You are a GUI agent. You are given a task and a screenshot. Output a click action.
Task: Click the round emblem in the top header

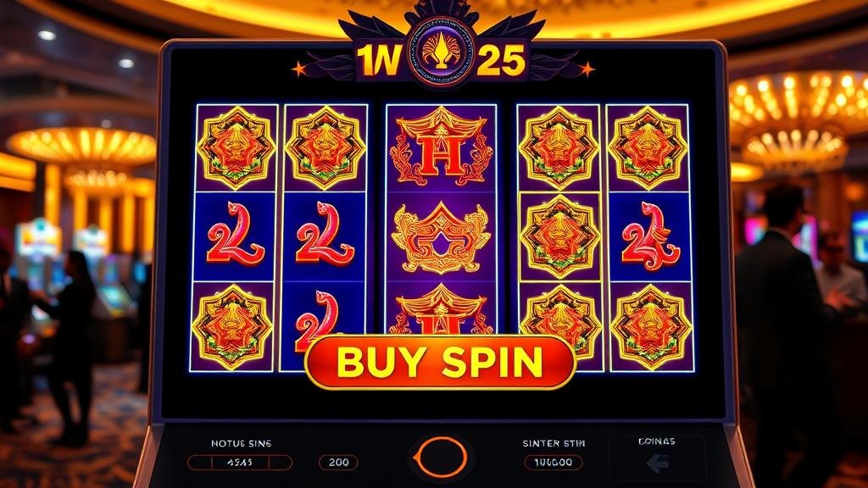pyautogui.click(x=441, y=51)
